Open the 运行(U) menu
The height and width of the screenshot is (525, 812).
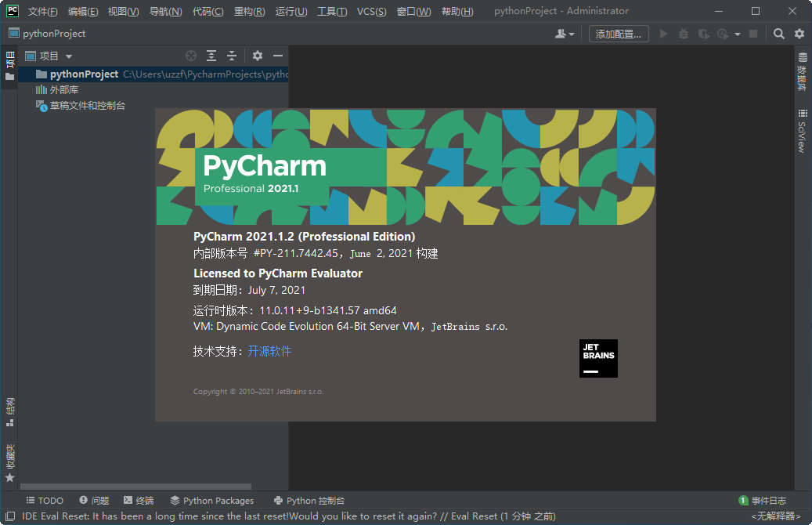tap(291, 12)
